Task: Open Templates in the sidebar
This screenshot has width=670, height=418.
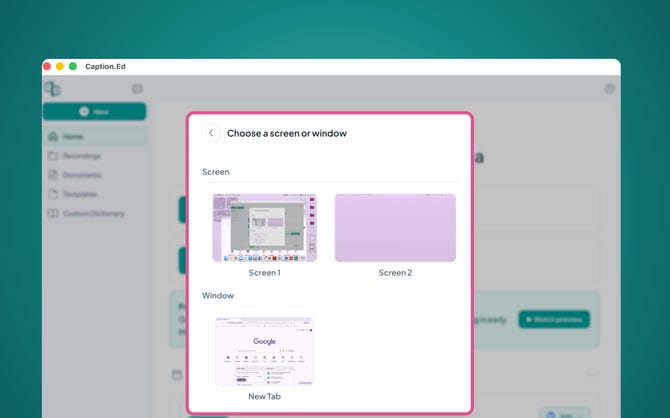Action: coord(79,194)
